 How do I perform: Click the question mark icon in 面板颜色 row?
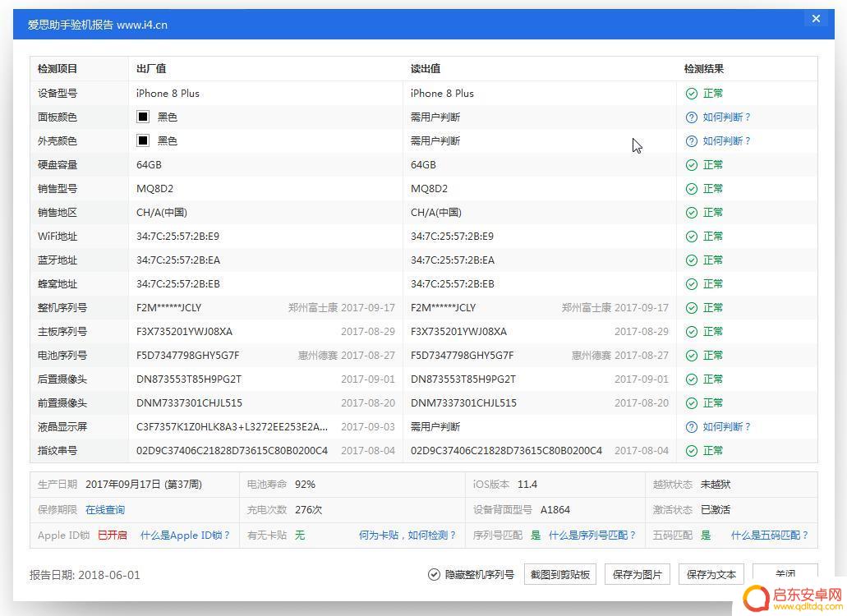(x=692, y=117)
